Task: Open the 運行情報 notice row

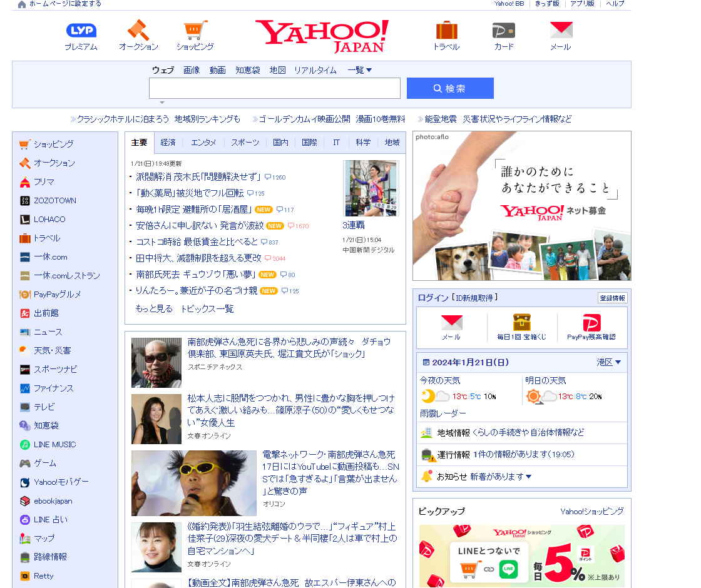Action: [x=522, y=454]
